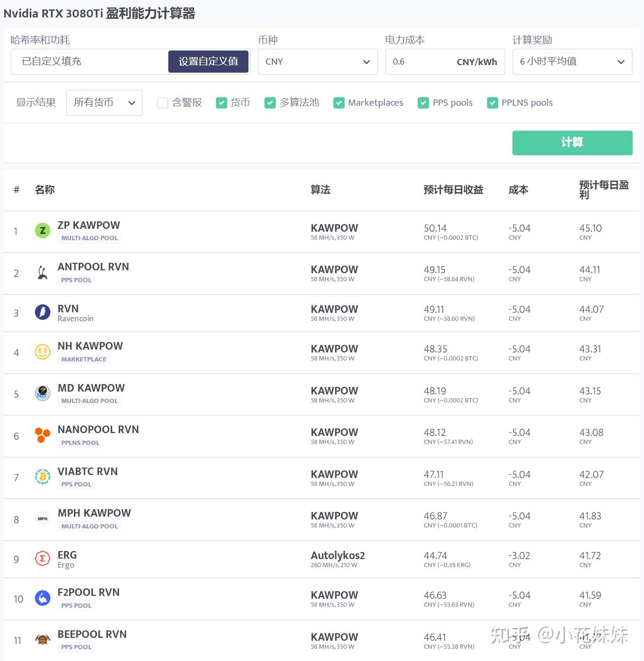
Task: Click the # column header
Action: (x=17, y=190)
